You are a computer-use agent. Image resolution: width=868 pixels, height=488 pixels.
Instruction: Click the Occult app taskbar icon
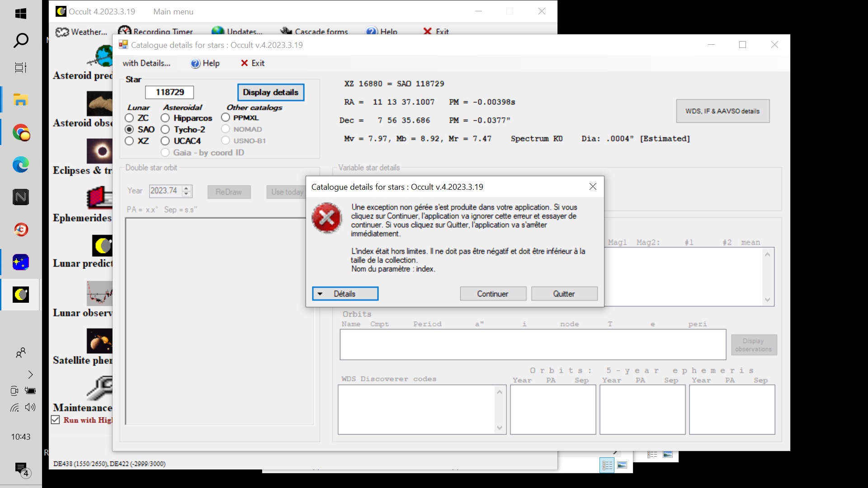(21, 295)
